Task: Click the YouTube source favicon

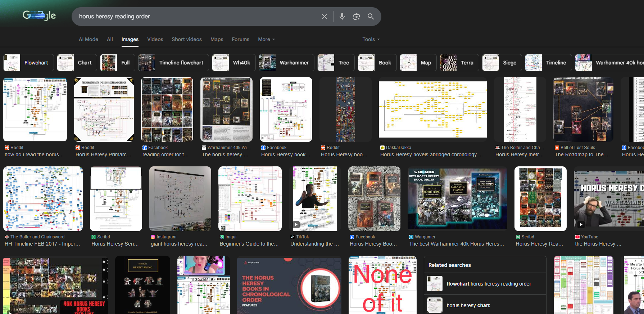Action: coord(577,237)
